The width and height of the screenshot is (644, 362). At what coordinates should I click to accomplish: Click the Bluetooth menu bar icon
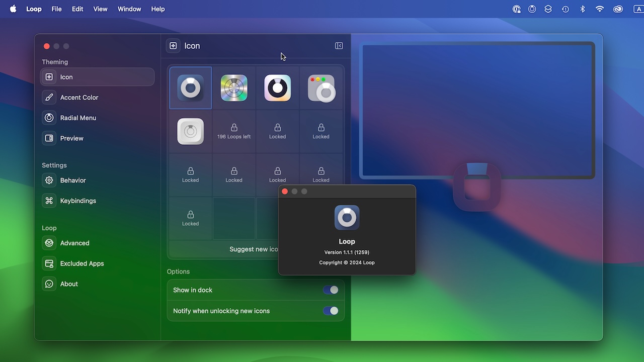pyautogui.click(x=583, y=9)
